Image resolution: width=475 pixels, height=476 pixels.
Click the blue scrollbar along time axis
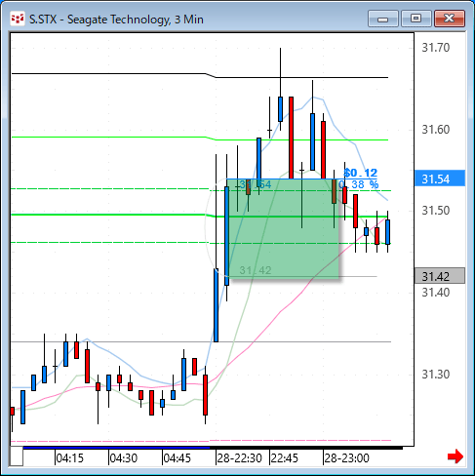point(116,448)
